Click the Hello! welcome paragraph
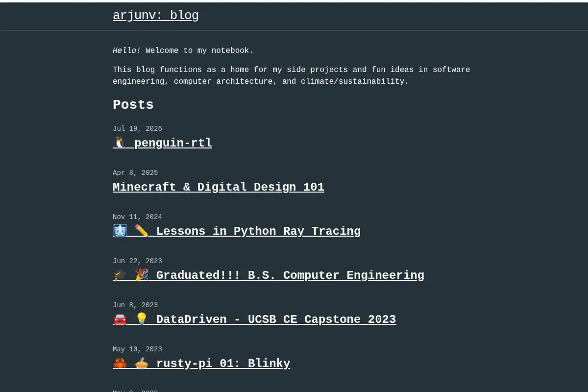 click(183, 50)
